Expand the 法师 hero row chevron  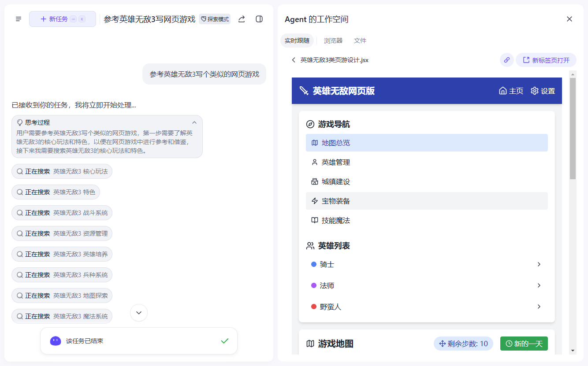click(539, 285)
